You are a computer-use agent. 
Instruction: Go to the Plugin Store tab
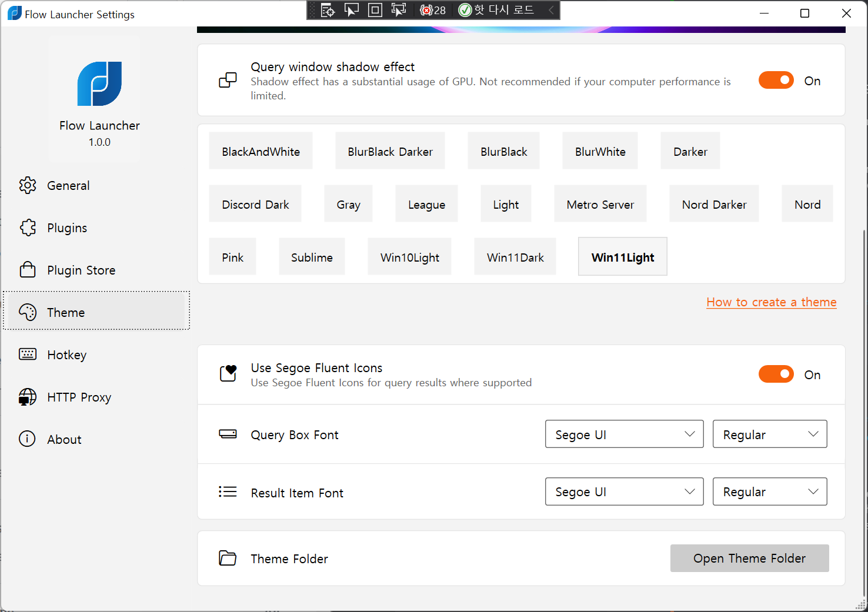click(96, 270)
